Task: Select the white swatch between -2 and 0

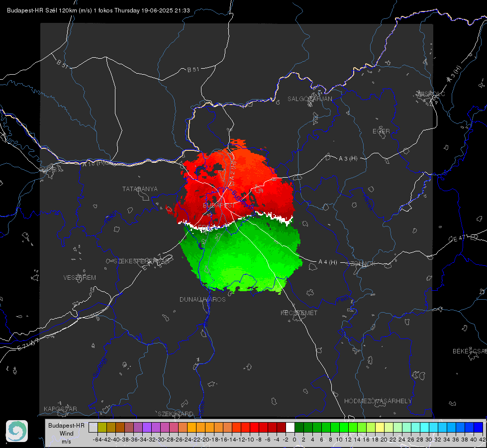Action: click(290, 427)
